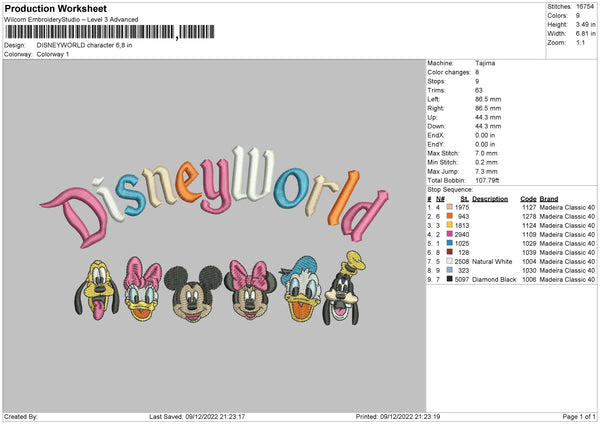Choose the Diamond Black color swatch
This screenshot has width=600, height=424.
pyautogui.click(x=450, y=279)
